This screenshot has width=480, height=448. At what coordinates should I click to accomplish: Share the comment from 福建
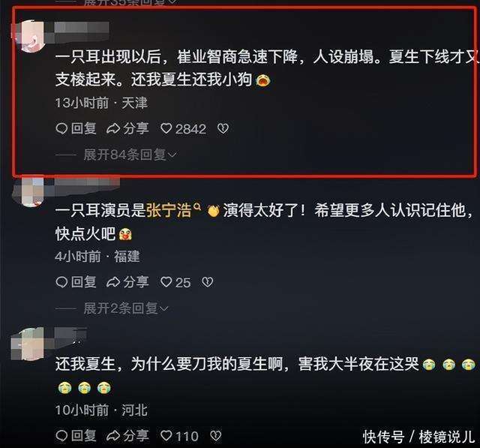click(127, 282)
